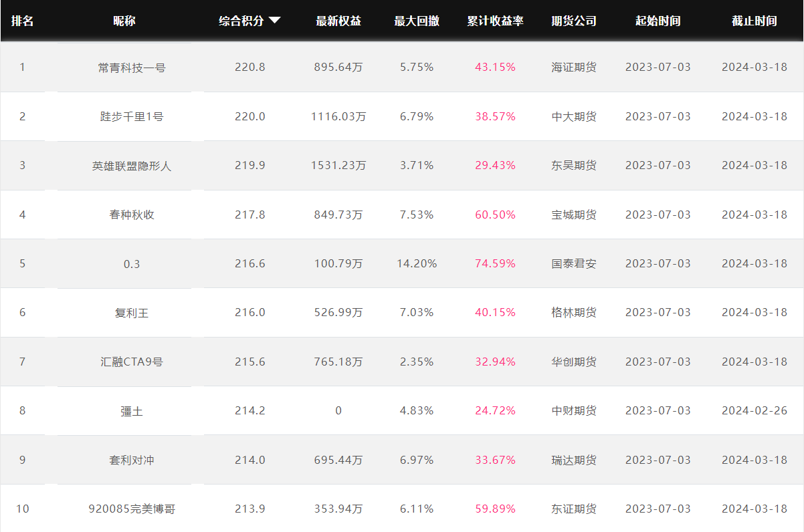Click the 期货公司 column header
804x532 pixels.
click(574, 21)
